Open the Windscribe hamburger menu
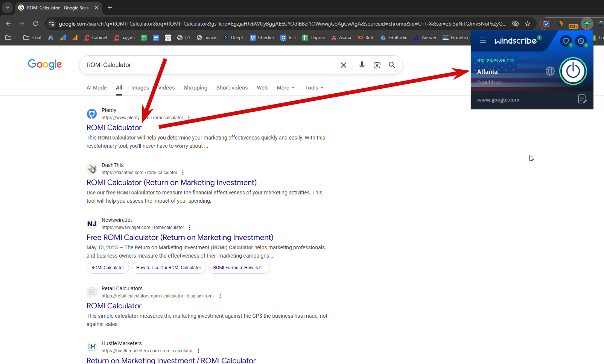 coord(483,40)
